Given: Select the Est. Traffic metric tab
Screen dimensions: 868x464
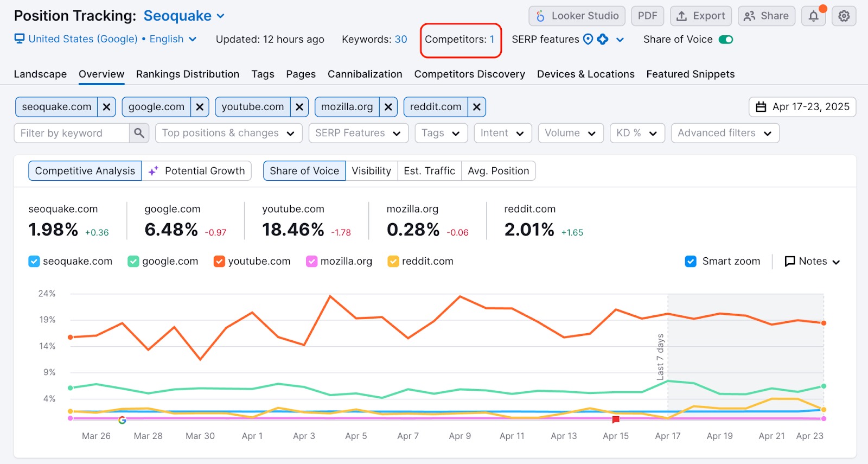Looking at the screenshot, I should pos(429,171).
